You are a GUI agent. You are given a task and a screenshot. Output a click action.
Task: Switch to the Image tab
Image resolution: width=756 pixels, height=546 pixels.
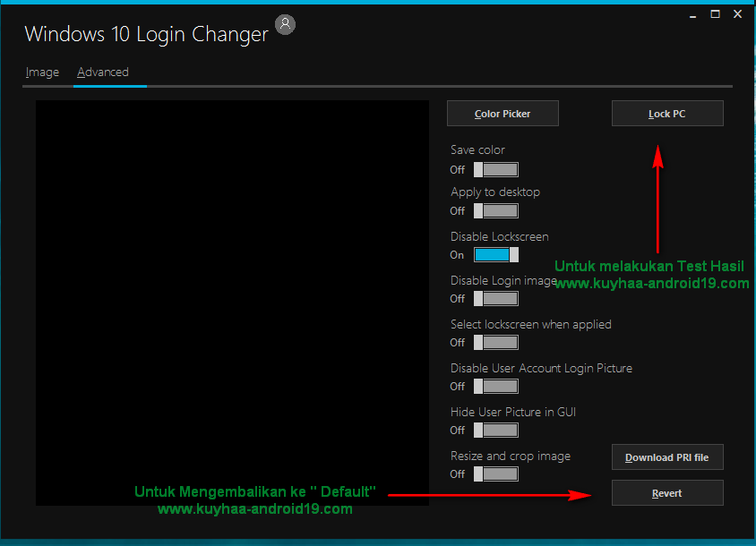[x=42, y=73]
